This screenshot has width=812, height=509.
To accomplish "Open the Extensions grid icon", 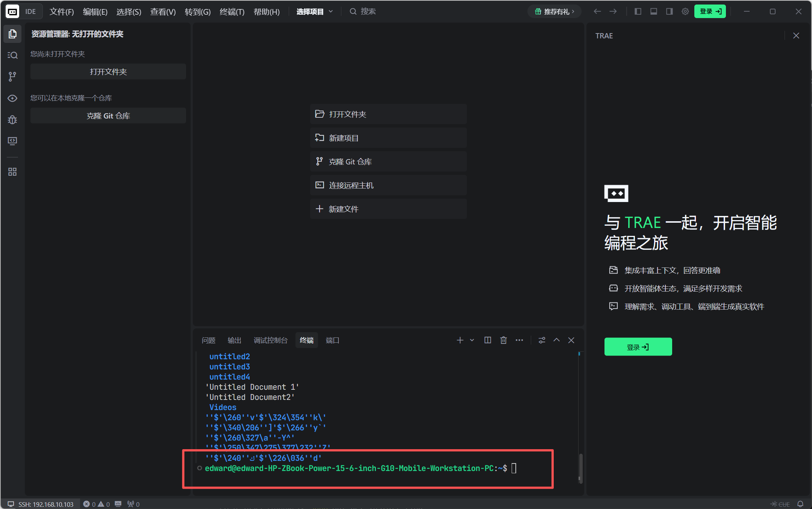I will (12, 172).
